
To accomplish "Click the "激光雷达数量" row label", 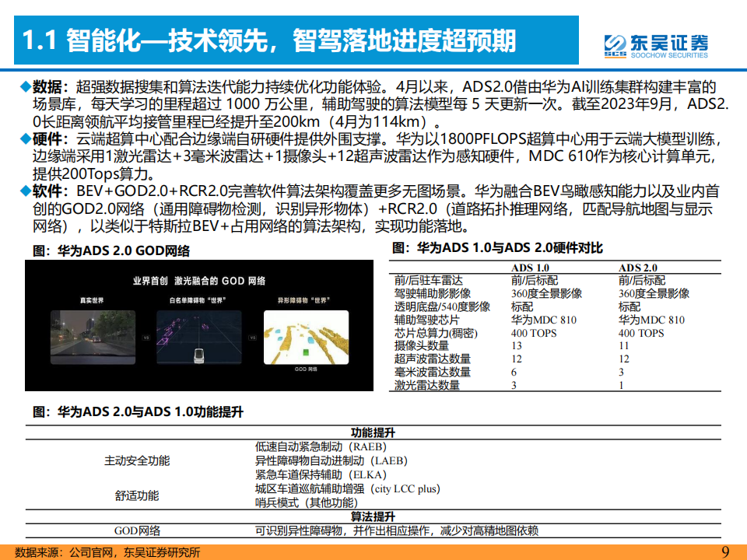I will coord(427,385).
